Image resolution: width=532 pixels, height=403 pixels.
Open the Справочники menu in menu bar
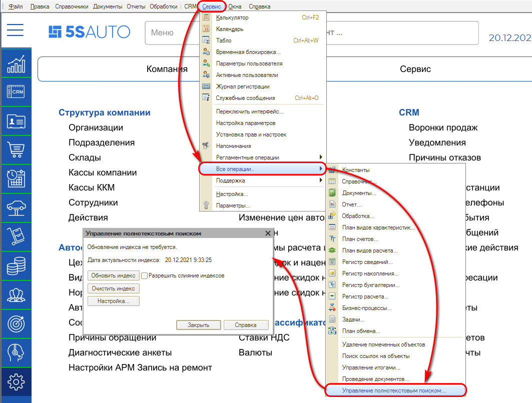[73, 6]
